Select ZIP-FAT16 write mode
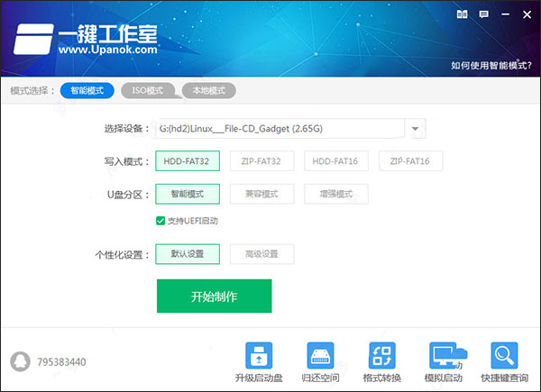Image resolution: width=541 pixels, height=392 pixels. (x=410, y=161)
